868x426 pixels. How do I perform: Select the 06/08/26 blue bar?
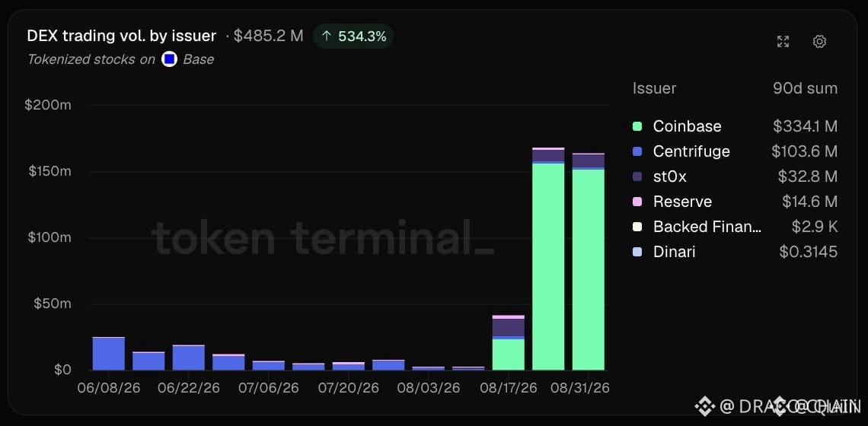(108, 354)
